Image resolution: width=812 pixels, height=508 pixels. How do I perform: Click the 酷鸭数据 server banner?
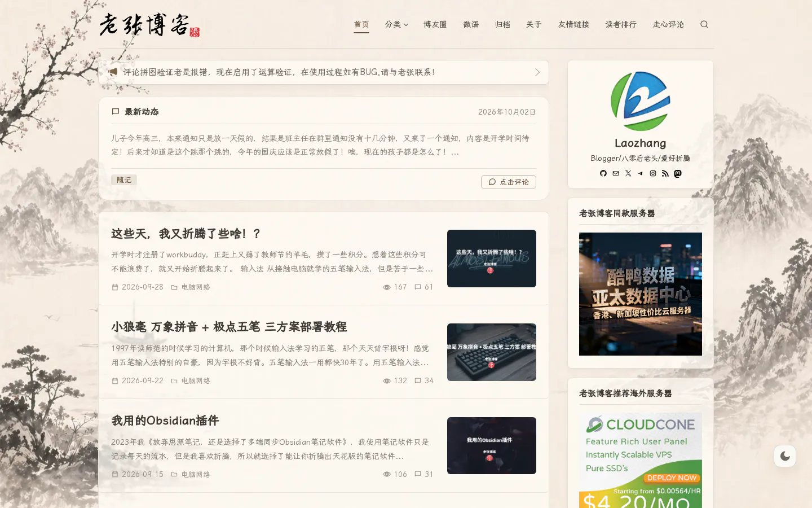click(641, 294)
